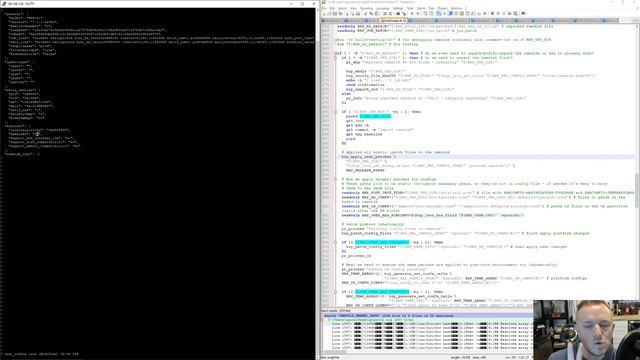Screen dimensions: 640x360
Task: Click the New file toolbar icon
Action: point(324,13)
